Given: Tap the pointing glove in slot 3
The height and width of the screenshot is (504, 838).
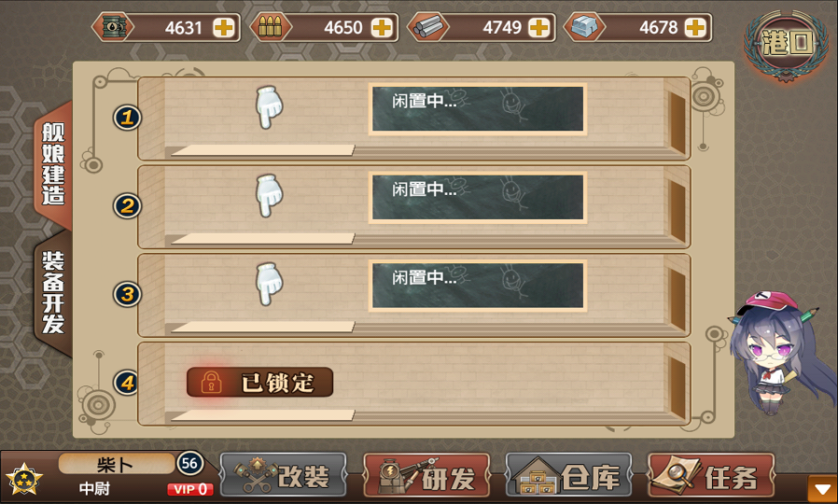Looking at the screenshot, I should (269, 284).
